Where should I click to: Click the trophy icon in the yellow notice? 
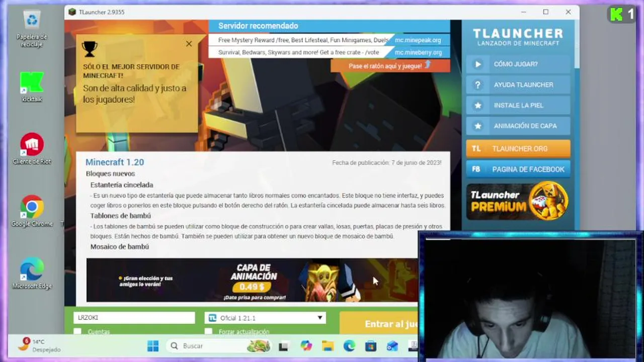coord(90,49)
